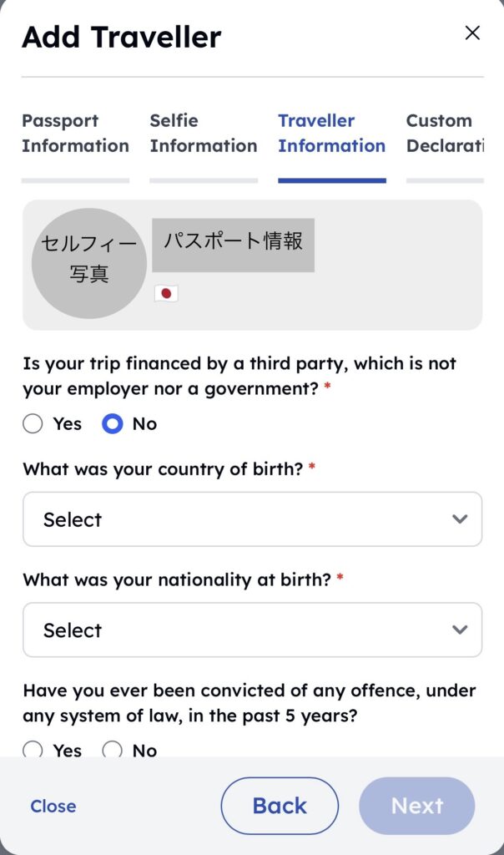504x855 pixels.
Task: Open the country of birth dropdown
Action: pos(252,519)
